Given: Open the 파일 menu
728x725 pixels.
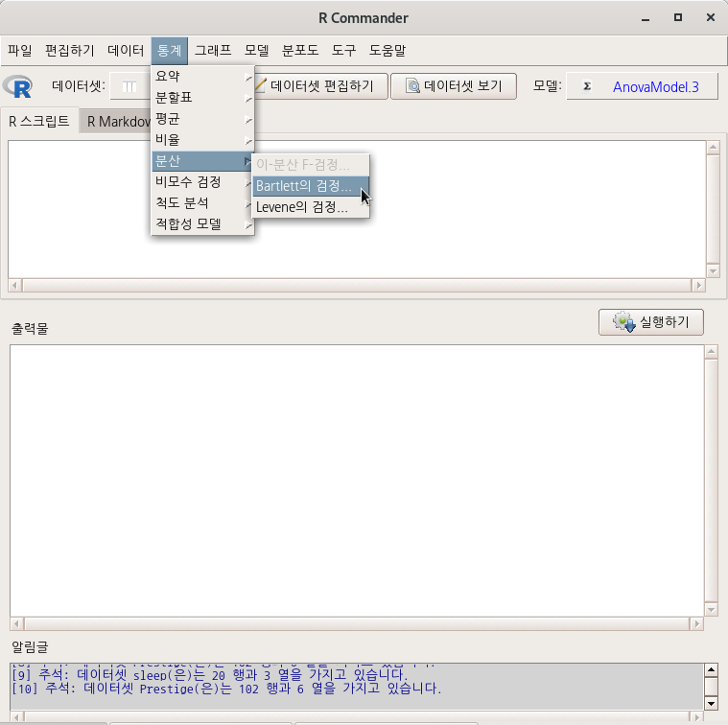Looking at the screenshot, I should [x=20, y=50].
